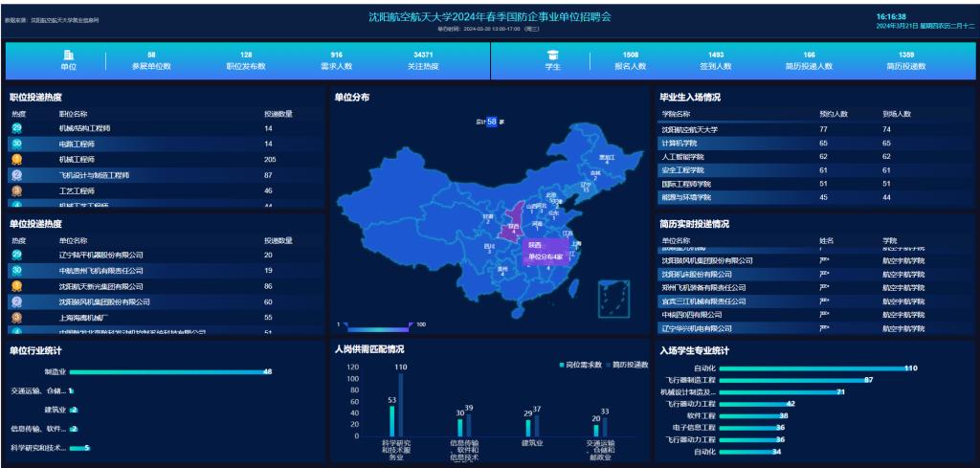This screenshot has height=468, width=980.
Task: Click rank 30 badge beside 中航贵州飞机有限责任公司
Action: pyautogui.click(x=17, y=271)
